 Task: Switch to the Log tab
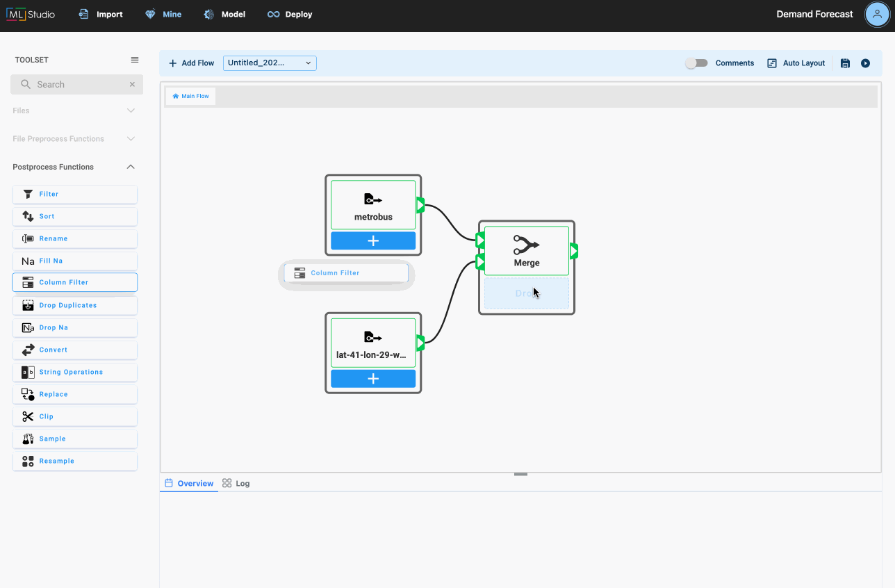point(236,483)
